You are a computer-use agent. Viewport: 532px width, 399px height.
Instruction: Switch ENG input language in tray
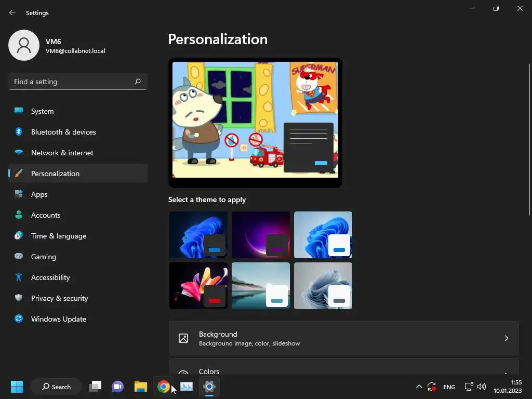449,387
